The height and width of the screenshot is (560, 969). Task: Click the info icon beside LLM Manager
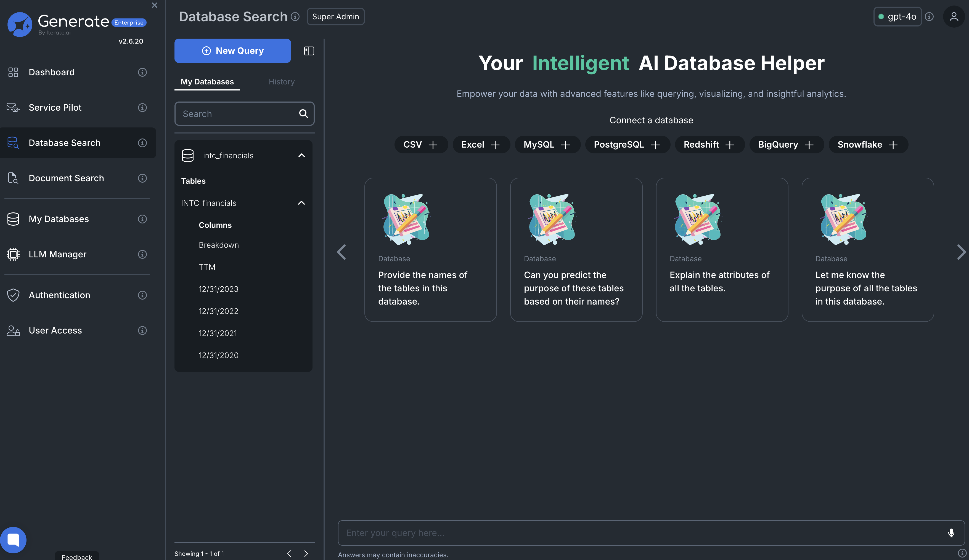[x=142, y=254]
